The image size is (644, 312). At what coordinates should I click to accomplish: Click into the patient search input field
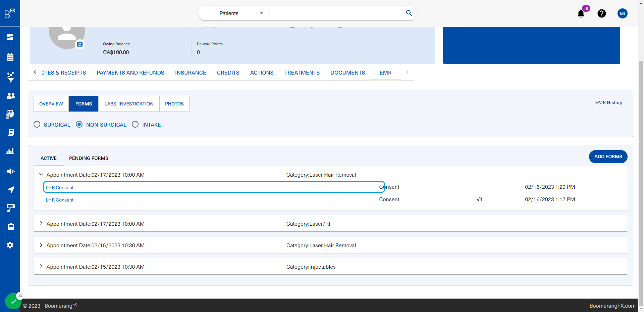coord(336,13)
